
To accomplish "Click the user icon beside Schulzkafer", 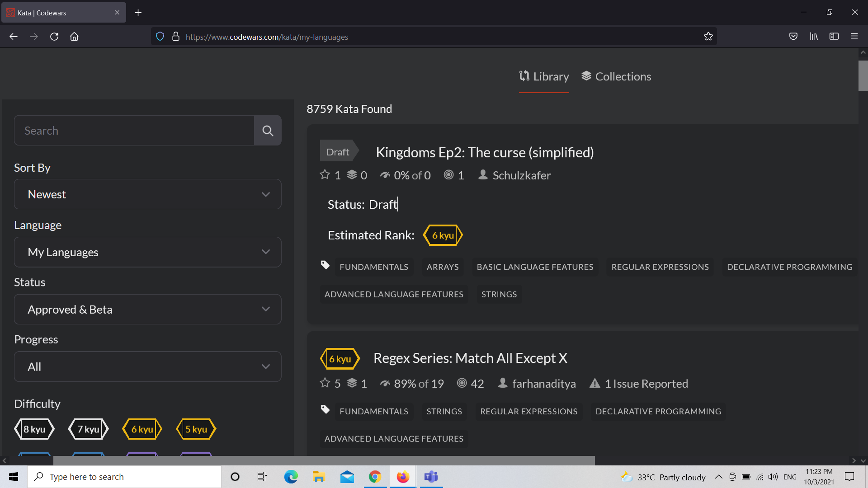I will point(482,175).
